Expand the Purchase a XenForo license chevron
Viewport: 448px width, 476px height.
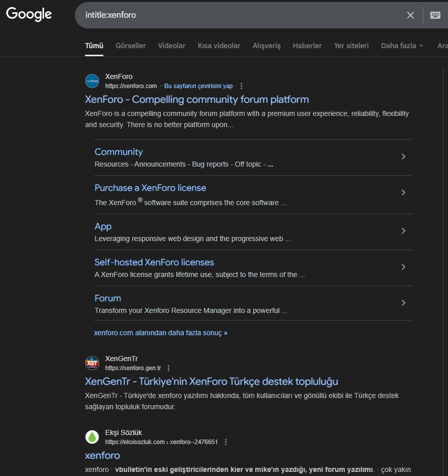tap(403, 192)
